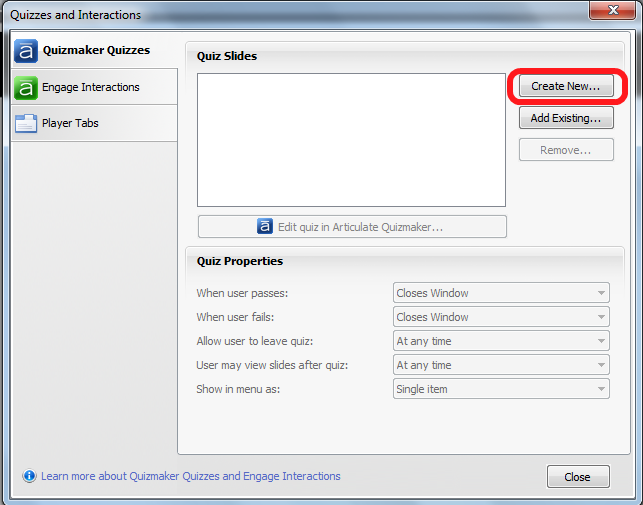The image size is (643, 505).
Task: Click the Close button at bottom
Action: pyautogui.click(x=578, y=477)
